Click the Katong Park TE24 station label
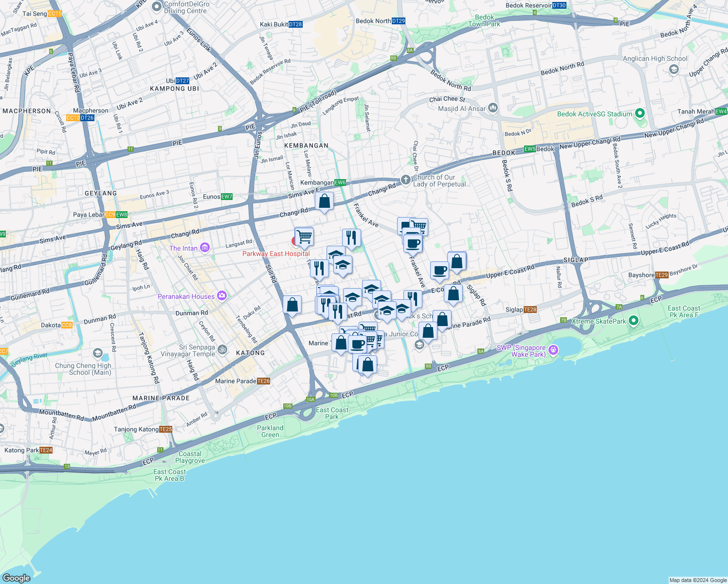The height and width of the screenshot is (584, 728). tap(28, 450)
